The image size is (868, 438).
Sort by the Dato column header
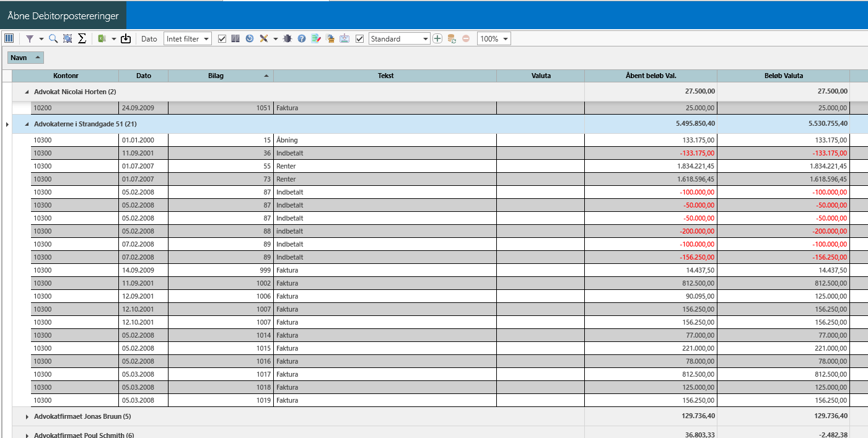pyautogui.click(x=144, y=76)
